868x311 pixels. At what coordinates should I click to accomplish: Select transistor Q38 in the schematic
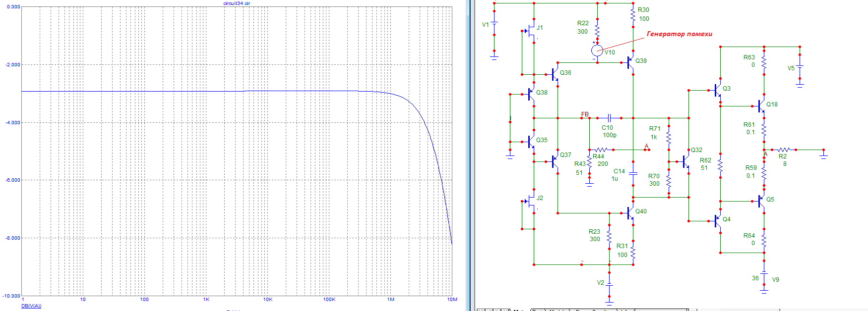pyautogui.click(x=530, y=94)
